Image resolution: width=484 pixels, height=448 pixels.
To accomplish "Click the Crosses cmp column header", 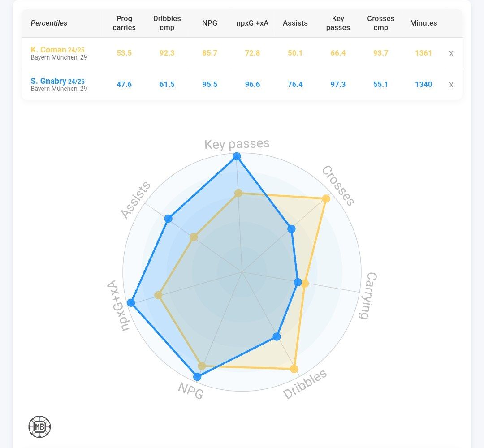I will coord(380,23).
